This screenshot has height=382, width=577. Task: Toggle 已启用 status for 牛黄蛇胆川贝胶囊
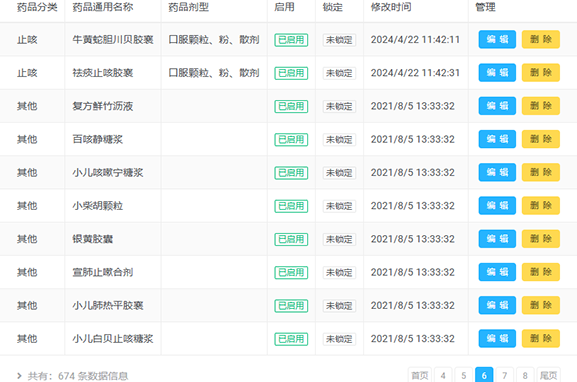tap(291, 40)
